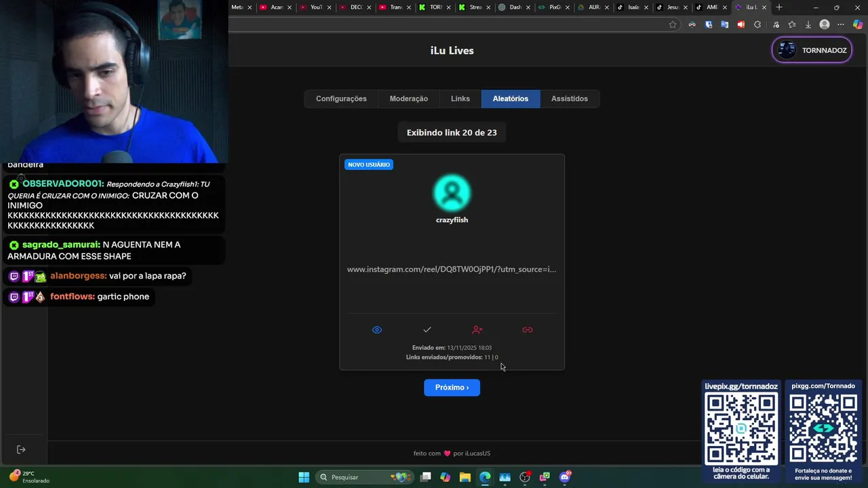Open the Copilot icon in browser toolbar
The height and width of the screenshot is (488, 868).
pyautogui.click(x=858, y=24)
